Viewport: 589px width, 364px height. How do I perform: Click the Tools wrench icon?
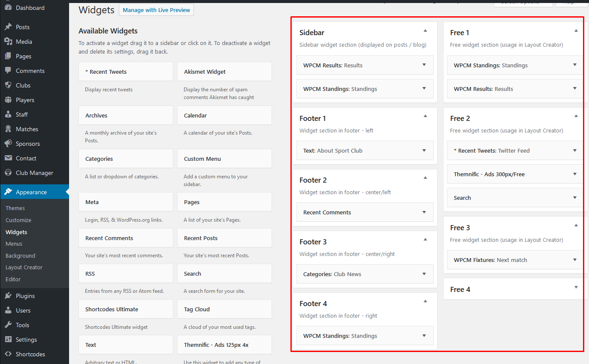[x=8, y=325]
